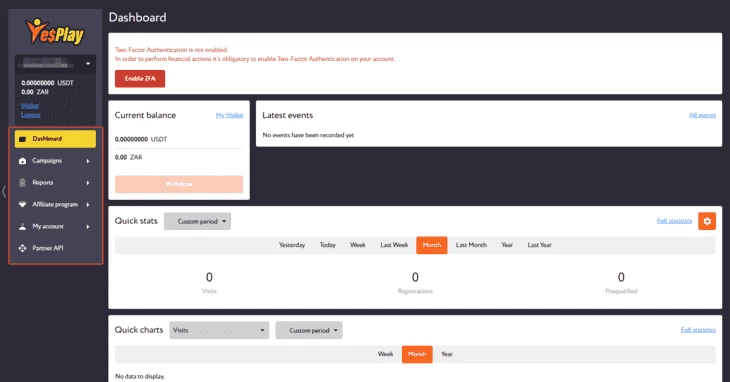This screenshot has width=730, height=382.
Task: Select Today in Quick stats
Action: [328, 245]
